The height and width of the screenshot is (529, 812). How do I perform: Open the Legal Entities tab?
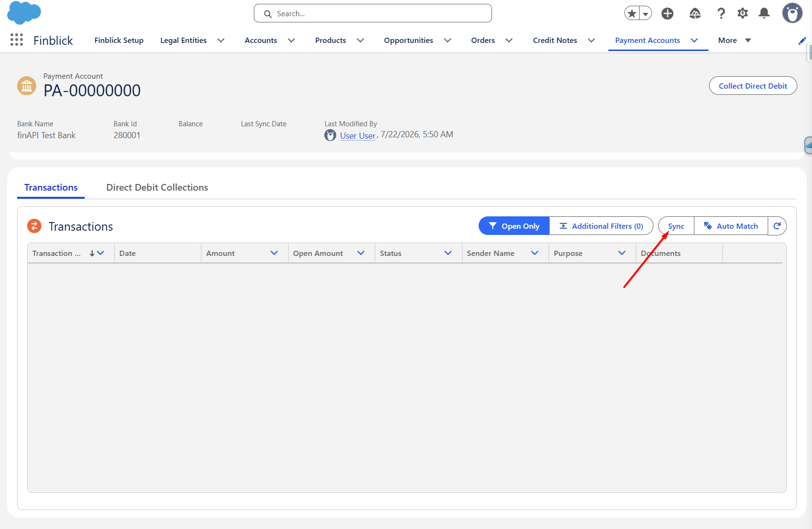[x=183, y=41]
